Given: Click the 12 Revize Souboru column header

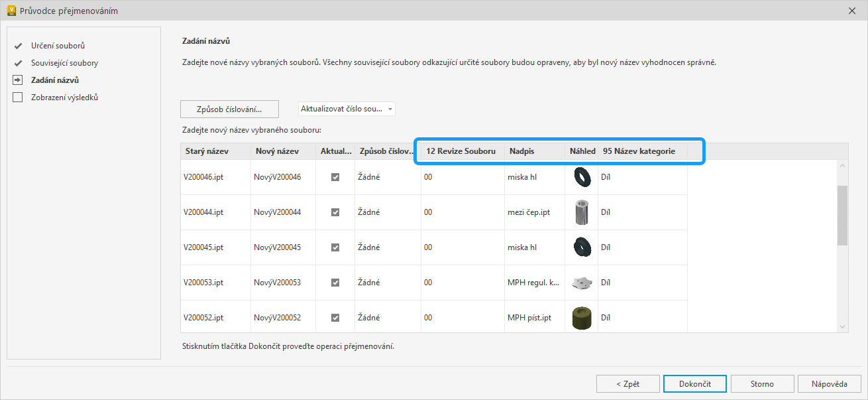Looking at the screenshot, I should coord(462,151).
